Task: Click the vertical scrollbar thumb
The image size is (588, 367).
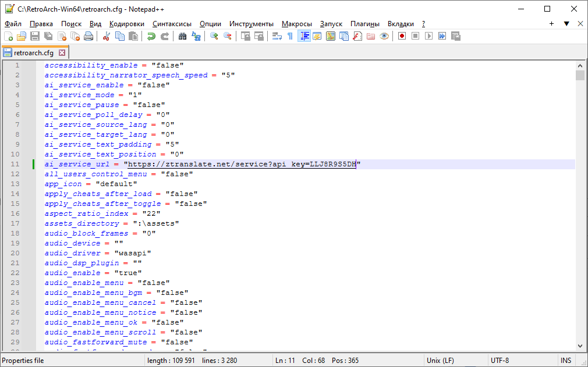Action: [x=580, y=75]
